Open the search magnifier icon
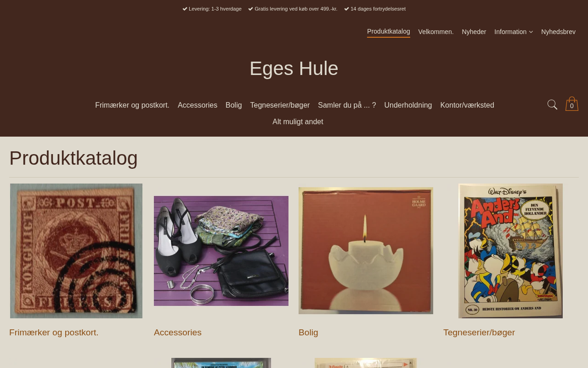This screenshot has width=588, height=368. pos(553,105)
